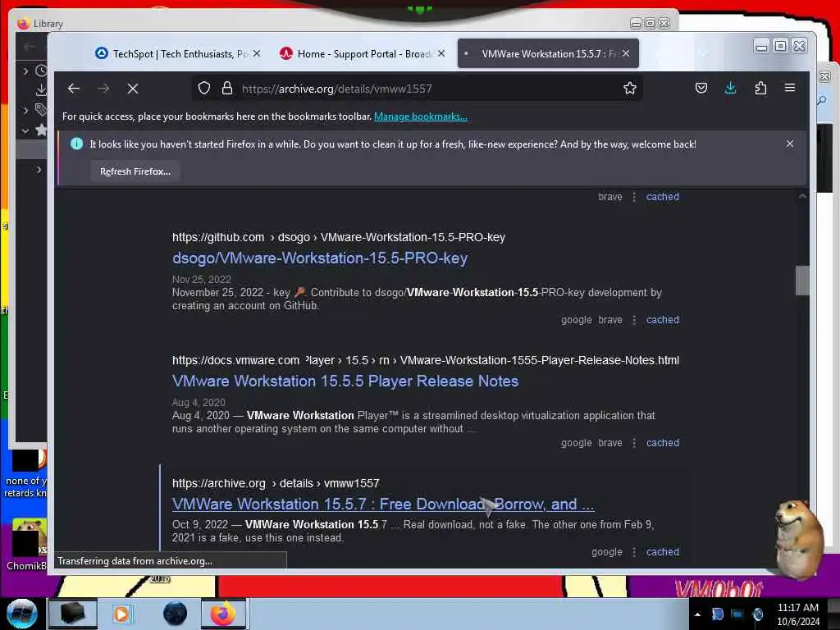The image size is (840, 630).
Task: Show hidden system tray icons
Action: coord(697,614)
